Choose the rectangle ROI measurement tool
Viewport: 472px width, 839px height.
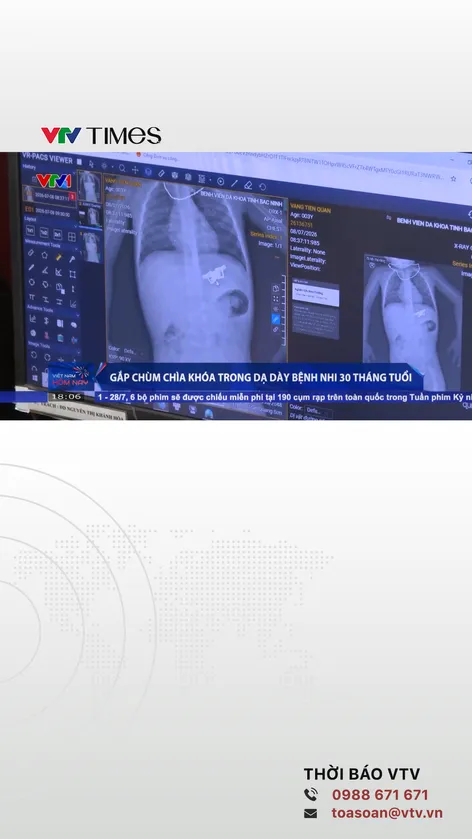point(72,274)
